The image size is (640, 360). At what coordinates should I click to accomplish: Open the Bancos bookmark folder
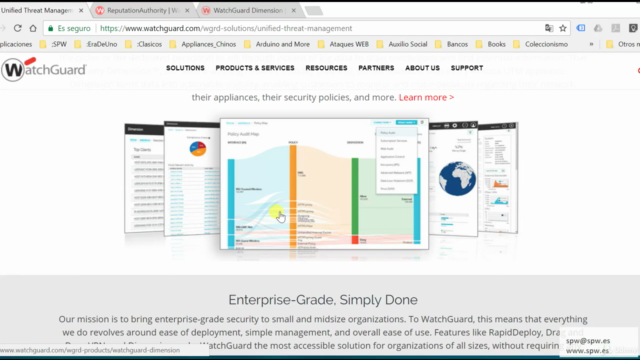(451, 44)
